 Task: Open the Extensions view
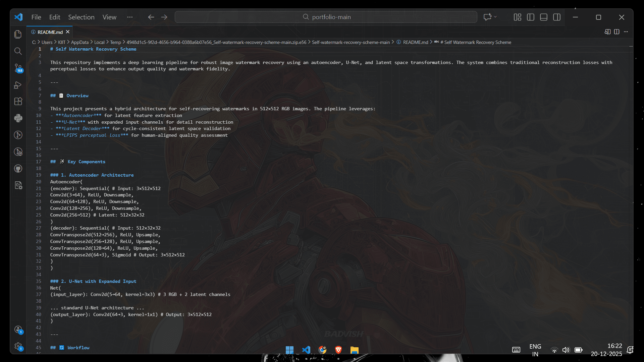[18, 101]
